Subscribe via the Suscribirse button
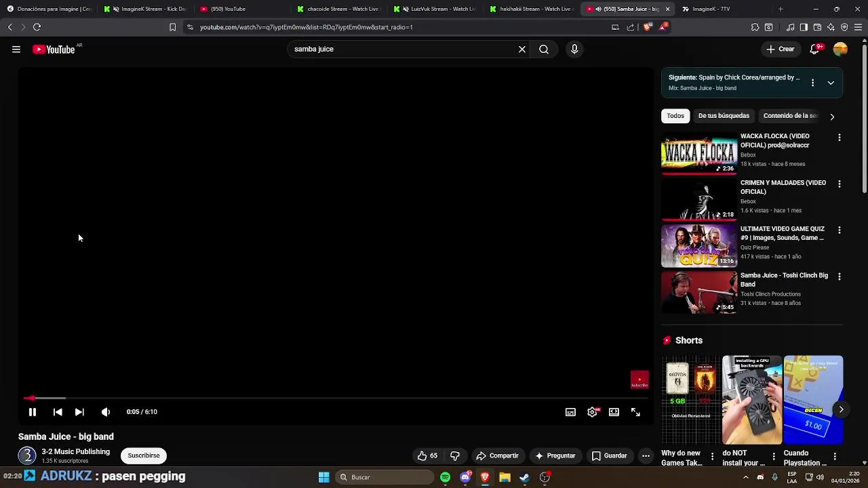868x488 pixels. (144, 455)
